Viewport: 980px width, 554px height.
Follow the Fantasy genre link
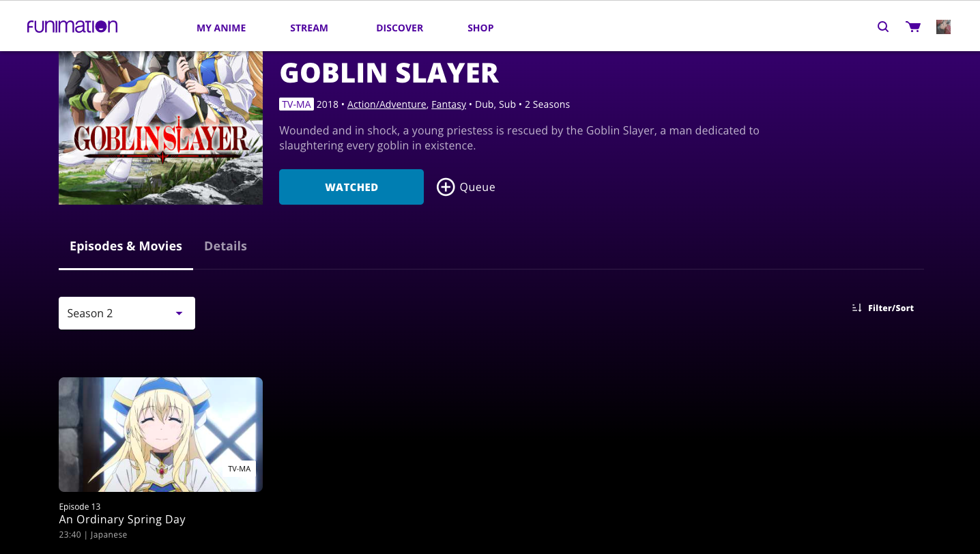click(x=449, y=104)
